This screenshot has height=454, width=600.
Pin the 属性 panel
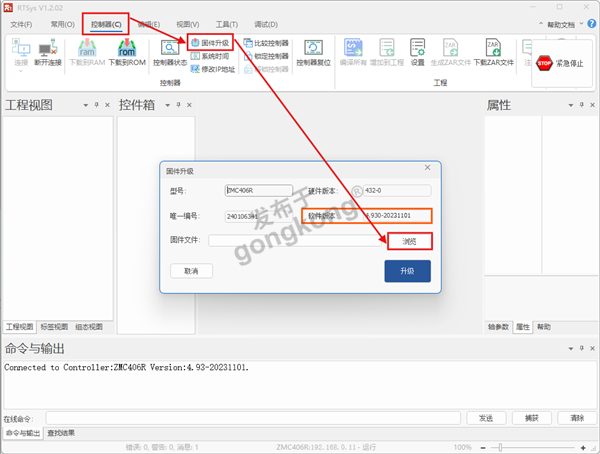tap(582, 105)
